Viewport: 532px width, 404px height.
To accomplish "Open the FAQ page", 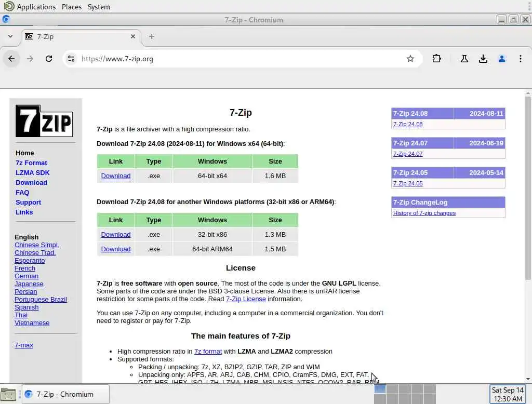I will tap(22, 192).
